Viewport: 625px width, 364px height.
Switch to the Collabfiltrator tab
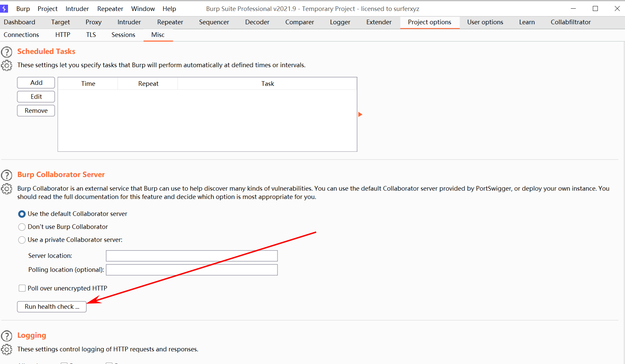pos(570,22)
